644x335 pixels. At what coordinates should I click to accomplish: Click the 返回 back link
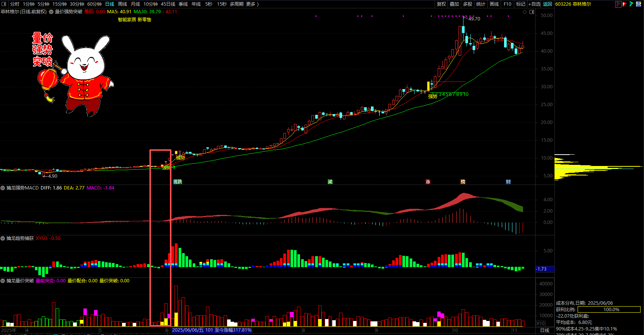(547, 4)
